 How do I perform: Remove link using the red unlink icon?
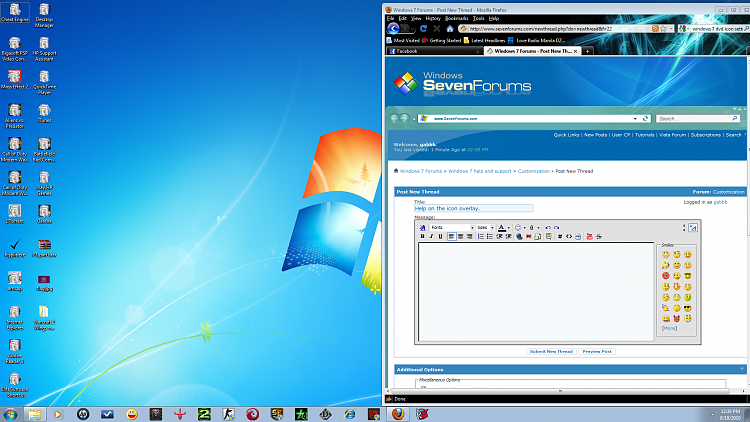click(x=529, y=236)
